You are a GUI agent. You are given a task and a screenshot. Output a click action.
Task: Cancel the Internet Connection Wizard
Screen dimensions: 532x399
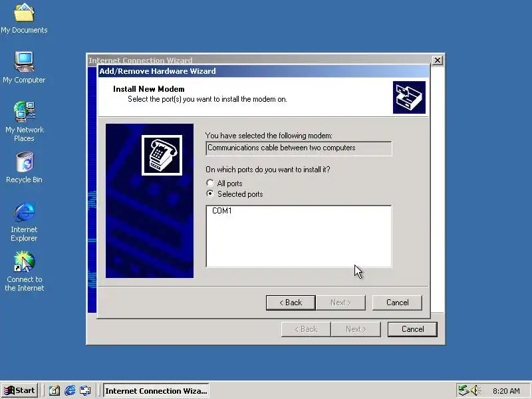[412, 329]
